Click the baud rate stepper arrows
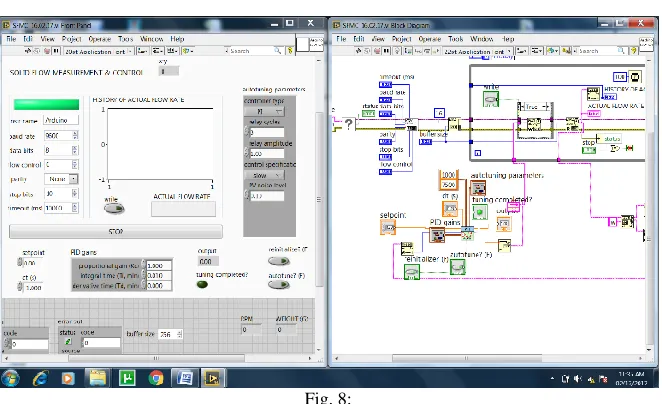The height and width of the screenshot is (404, 662). point(75,136)
